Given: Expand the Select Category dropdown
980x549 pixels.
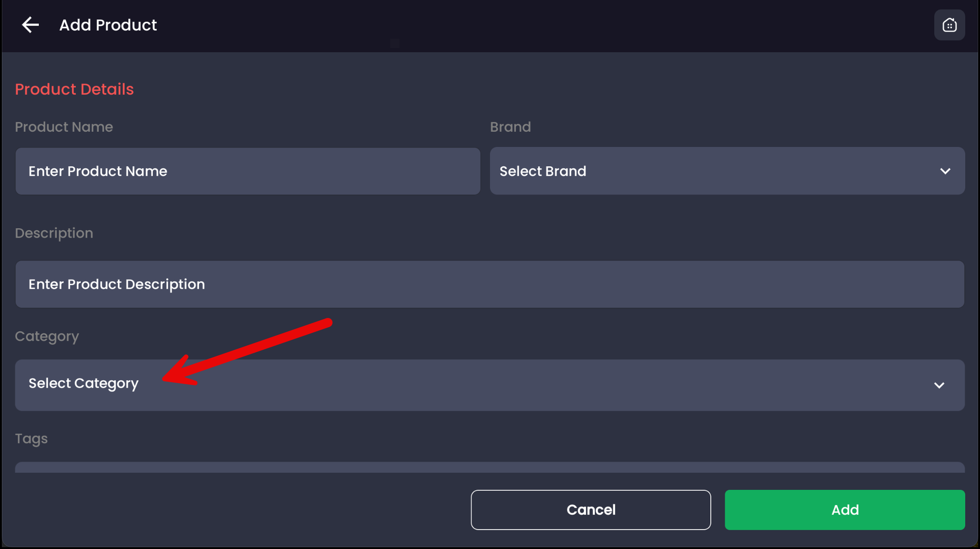Looking at the screenshot, I should click(490, 385).
